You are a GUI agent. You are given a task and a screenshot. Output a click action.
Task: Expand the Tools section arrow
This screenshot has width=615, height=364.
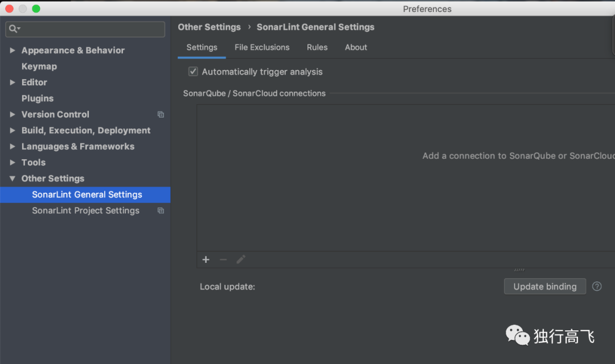(x=13, y=162)
